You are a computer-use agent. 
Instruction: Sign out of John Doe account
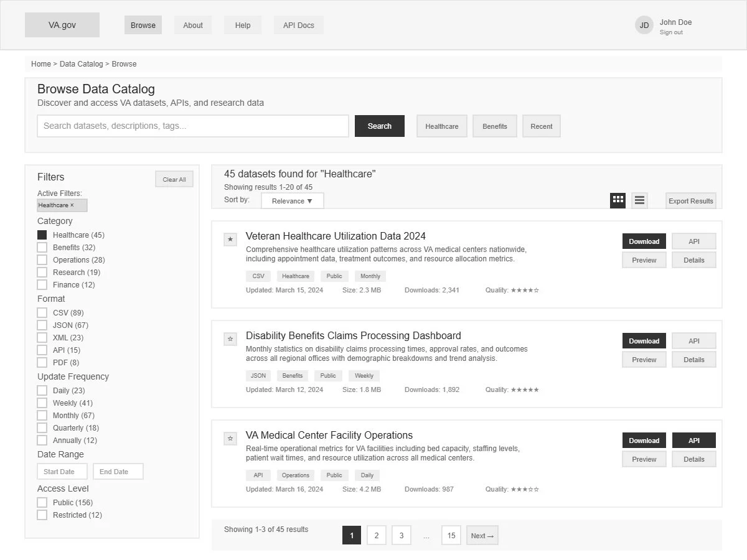671,32
